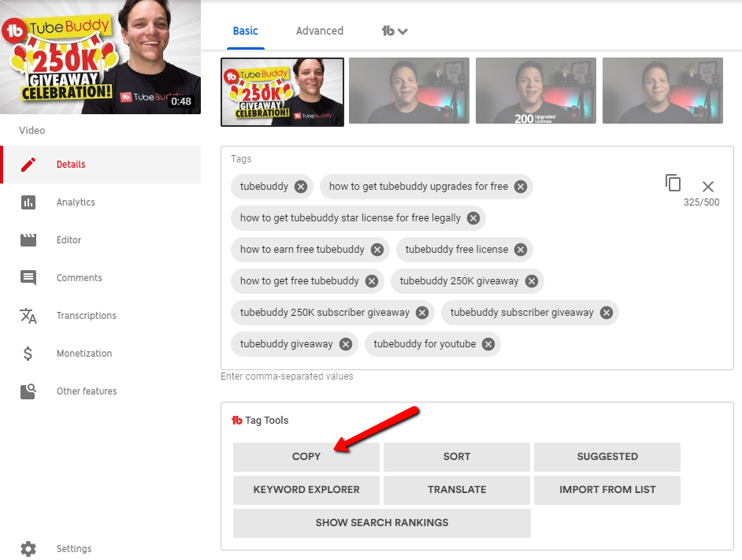The width and height of the screenshot is (742, 560).
Task: Go to Comments in the sidebar
Action: pos(79,278)
